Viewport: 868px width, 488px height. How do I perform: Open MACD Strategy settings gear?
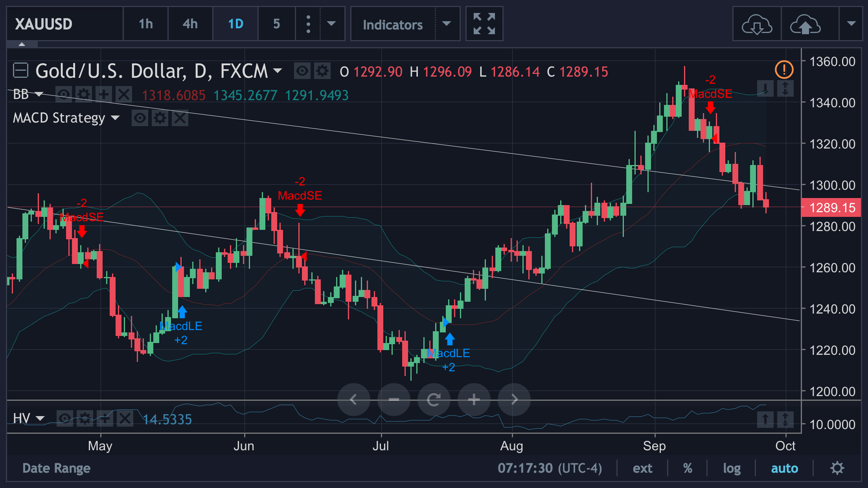pyautogui.click(x=160, y=118)
